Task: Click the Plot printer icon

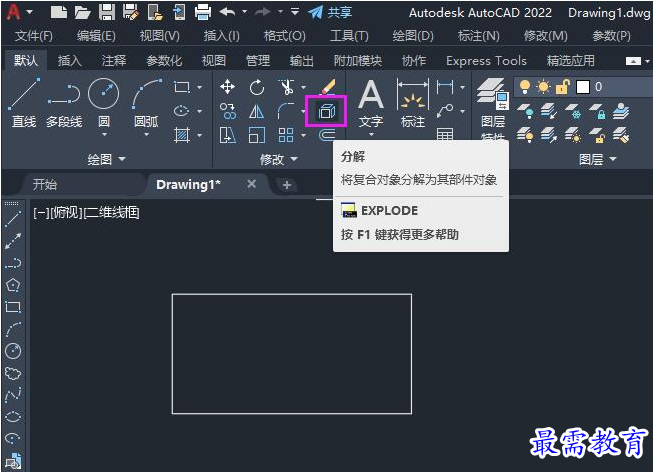Action: tap(203, 12)
